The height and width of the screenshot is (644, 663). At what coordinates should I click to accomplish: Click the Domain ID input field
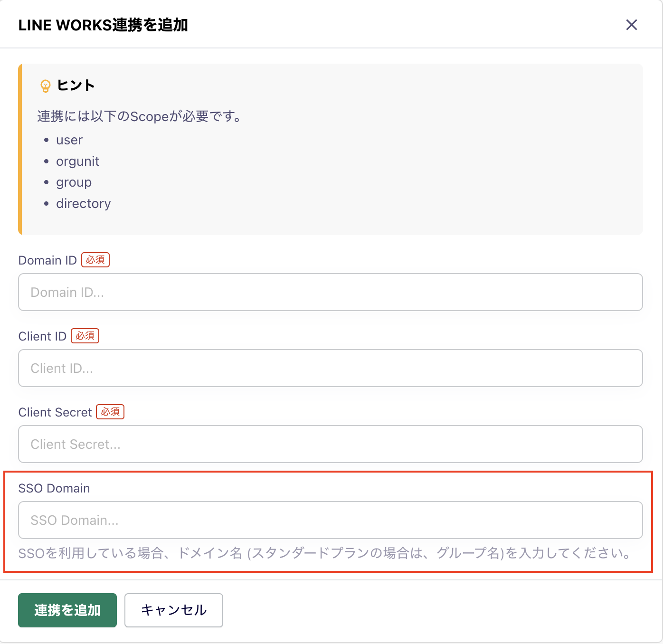(x=330, y=292)
